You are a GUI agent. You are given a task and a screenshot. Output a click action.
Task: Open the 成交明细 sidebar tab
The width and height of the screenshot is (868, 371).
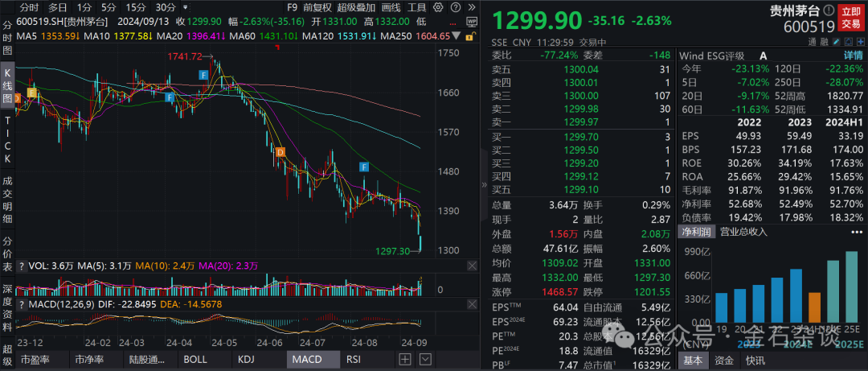pyautogui.click(x=8, y=200)
